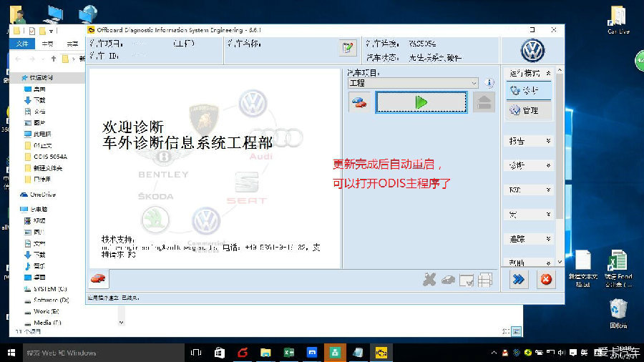Expand the collapsed 诊断 section below 报告
This screenshot has width=644, height=362.
[x=530, y=165]
